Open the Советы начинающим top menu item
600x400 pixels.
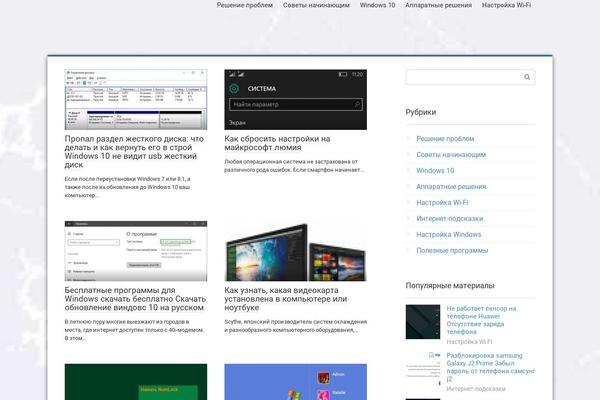(316, 5)
